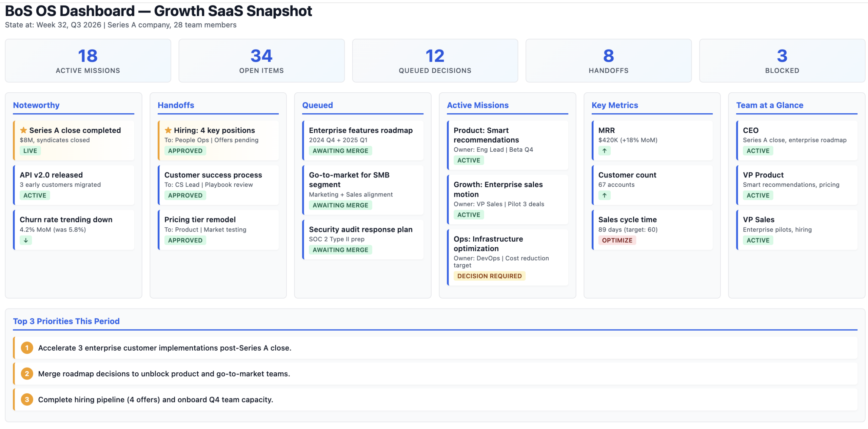Click the down arrow under Churn rate
868x429 pixels.
(26, 240)
